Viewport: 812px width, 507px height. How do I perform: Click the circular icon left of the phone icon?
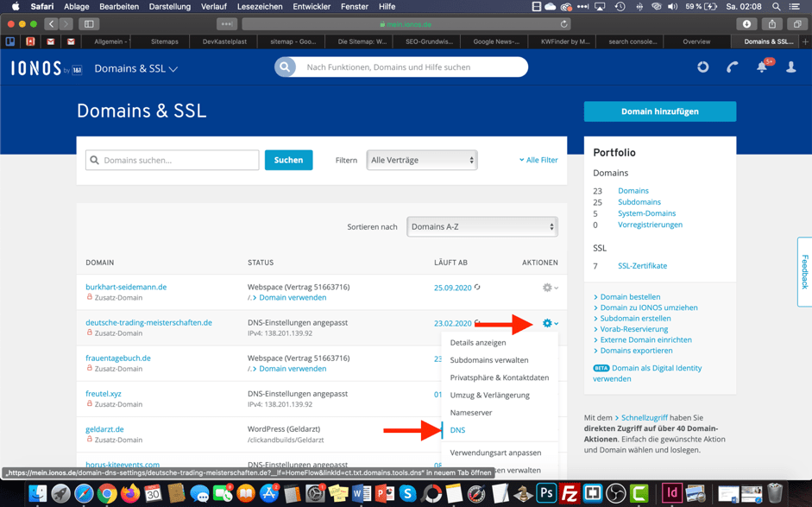[702, 67]
